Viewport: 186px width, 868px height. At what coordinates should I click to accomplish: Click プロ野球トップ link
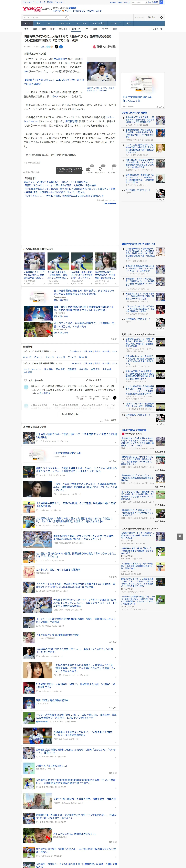click(x=75, y=351)
